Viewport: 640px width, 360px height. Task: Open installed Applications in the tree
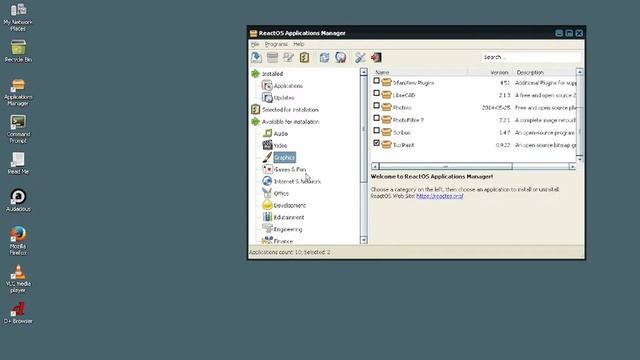288,86
